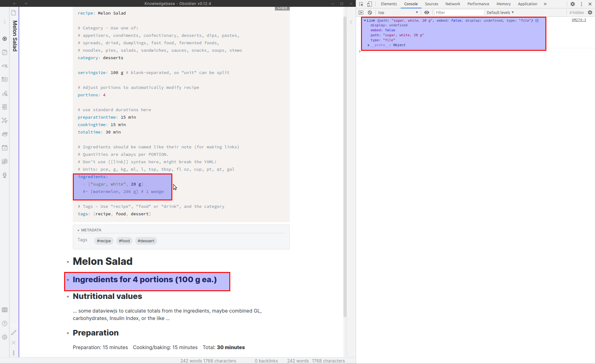Click inside the console Filter field
Viewport: 595px width, 364px height.
click(x=459, y=12)
